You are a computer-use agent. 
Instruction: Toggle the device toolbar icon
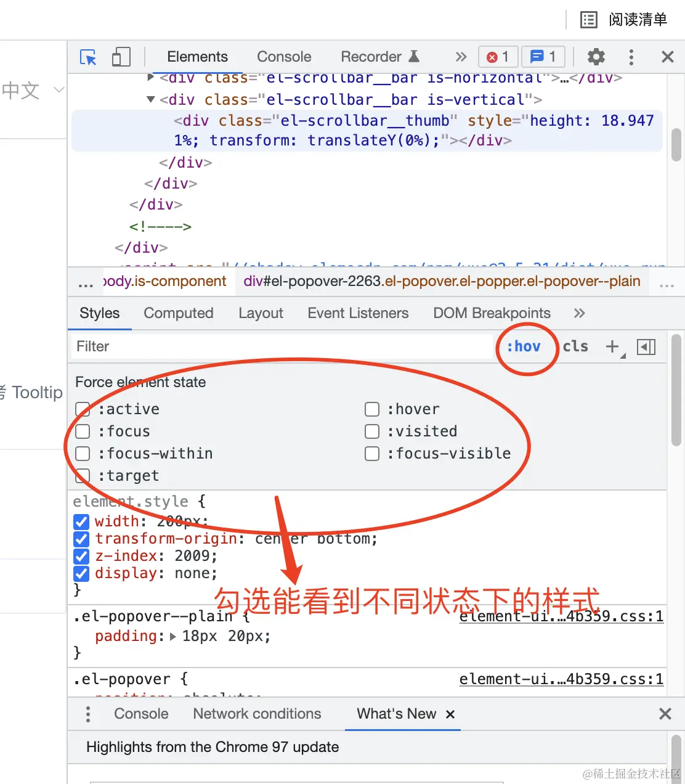tap(121, 57)
